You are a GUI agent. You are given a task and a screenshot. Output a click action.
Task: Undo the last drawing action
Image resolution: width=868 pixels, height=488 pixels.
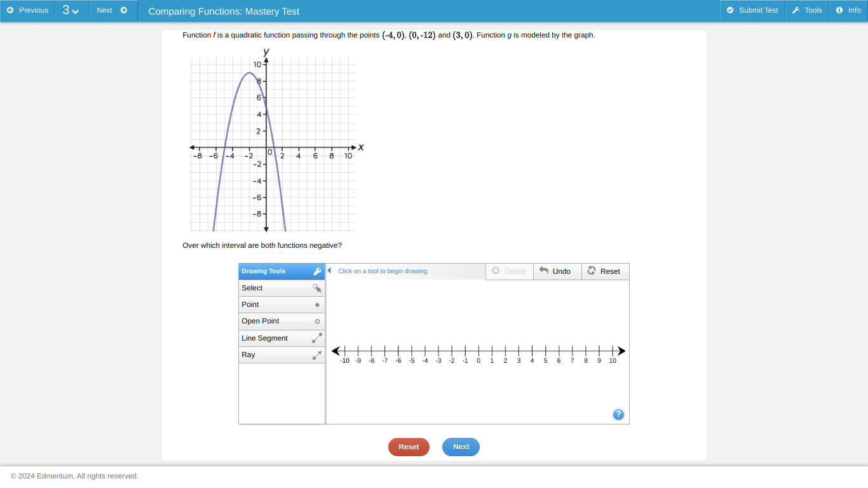click(x=557, y=271)
